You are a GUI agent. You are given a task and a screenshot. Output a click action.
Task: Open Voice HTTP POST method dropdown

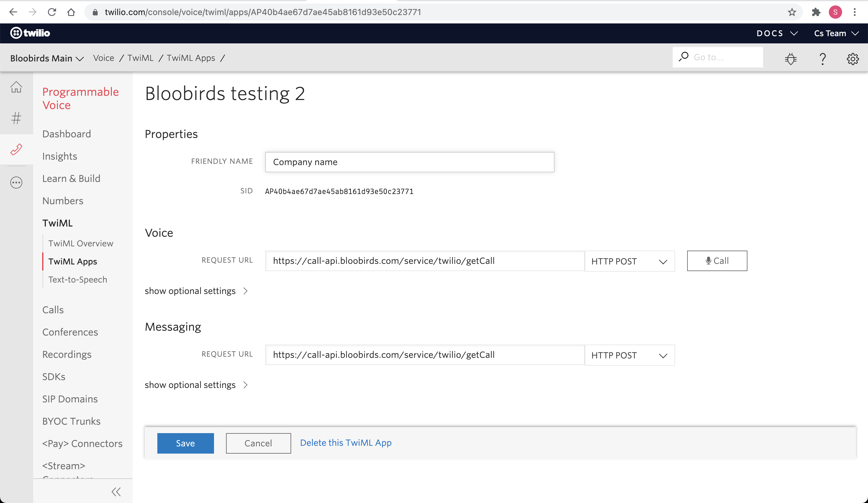tap(630, 261)
